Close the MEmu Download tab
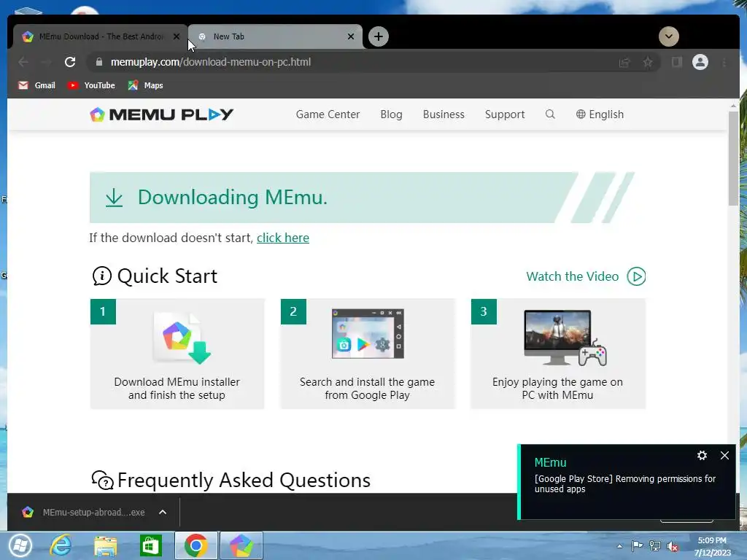Viewport: 747px width, 560px height. (177, 36)
